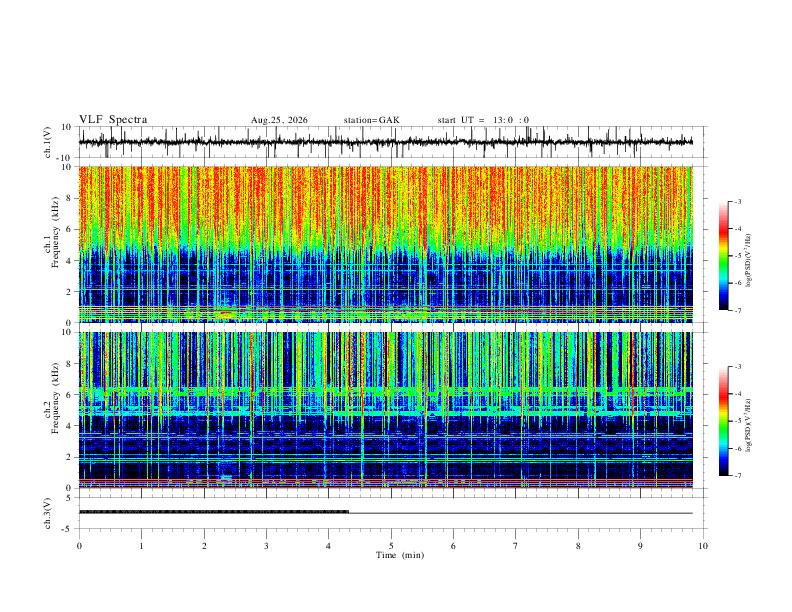The width and height of the screenshot is (792, 612).
Task: Click the start UT 13:0:0 text
Action: 483,120
